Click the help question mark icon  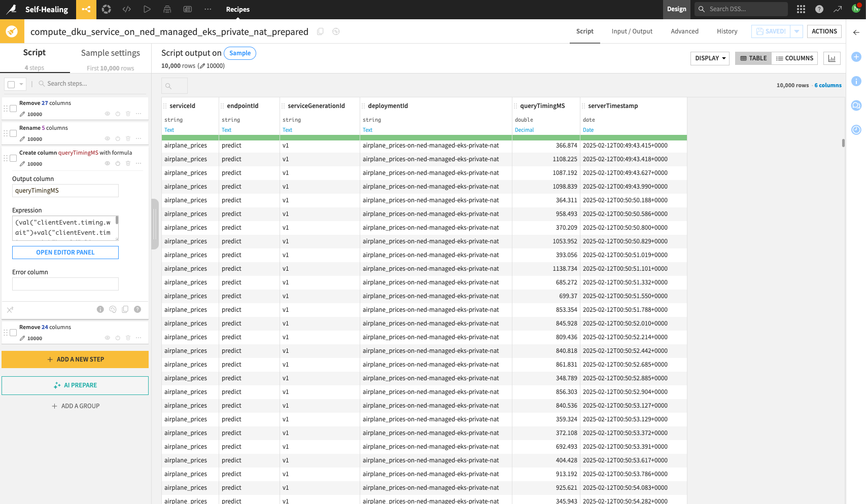coord(818,9)
